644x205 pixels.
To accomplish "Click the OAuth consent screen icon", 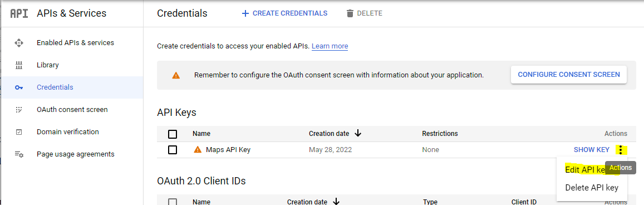I will 19,110.
